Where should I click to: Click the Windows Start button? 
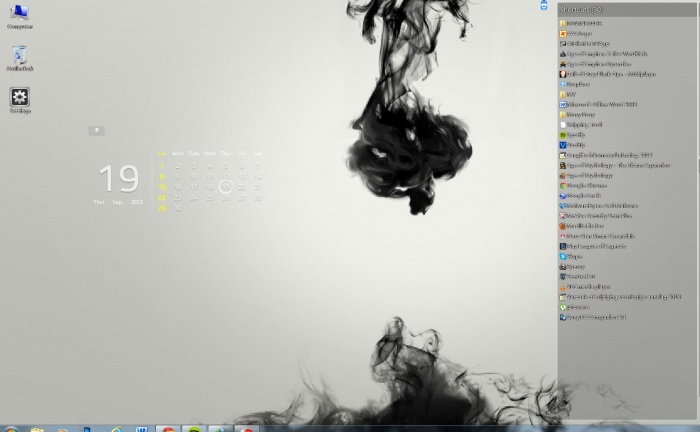click(x=10, y=428)
